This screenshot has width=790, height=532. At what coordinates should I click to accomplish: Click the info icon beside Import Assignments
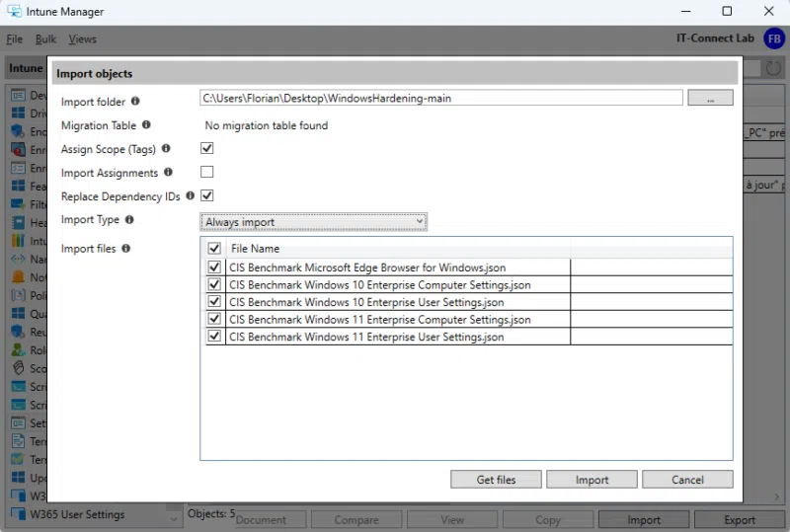(x=168, y=172)
